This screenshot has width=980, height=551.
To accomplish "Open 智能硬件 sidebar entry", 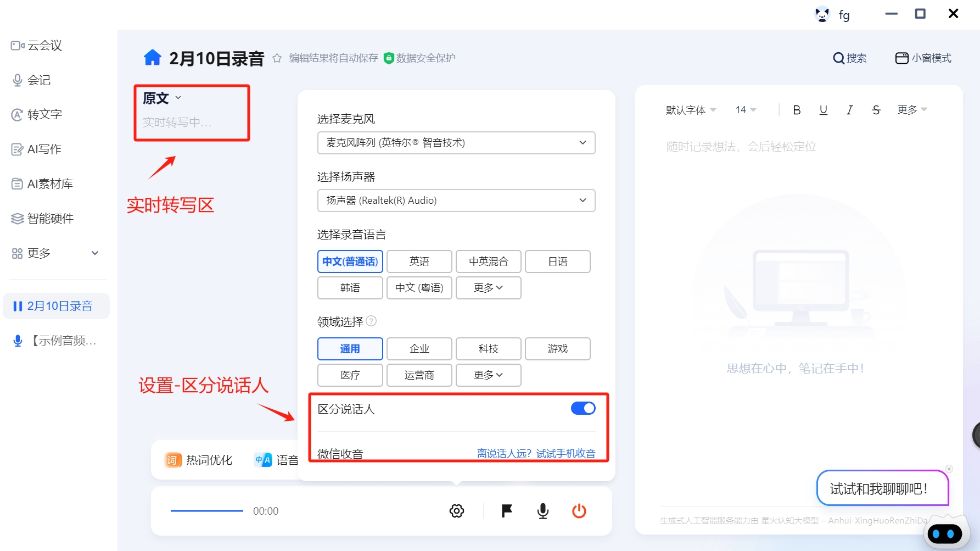I will 42,218.
